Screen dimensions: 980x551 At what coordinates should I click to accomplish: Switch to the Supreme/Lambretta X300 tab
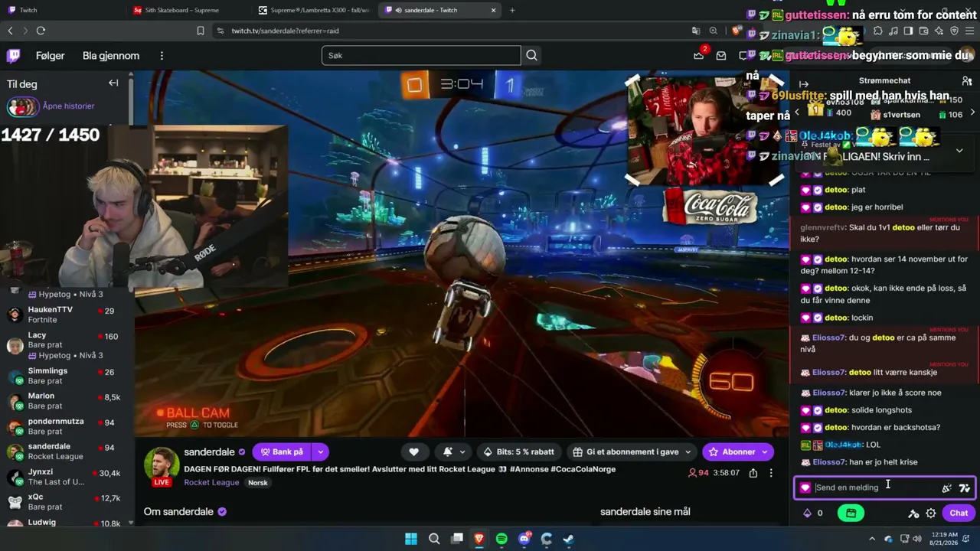[313, 10]
